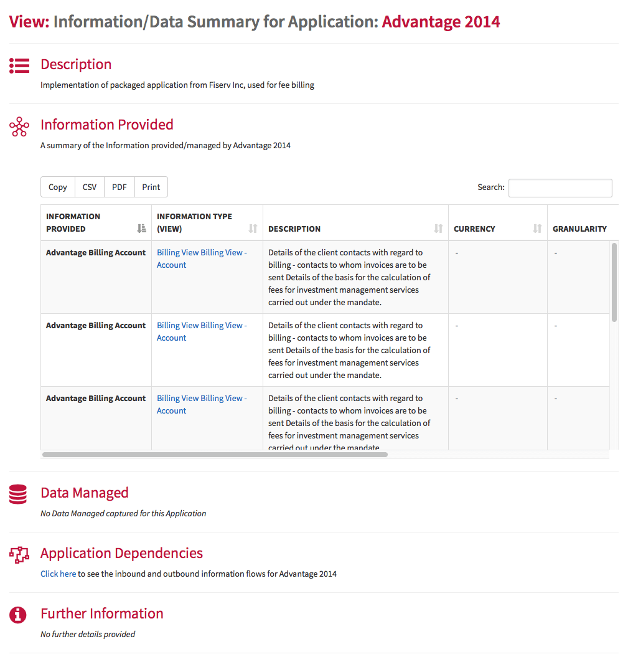Image resolution: width=628 pixels, height=672 pixels.
Task: Click the Further Information info icon
Action: (18, 615)
